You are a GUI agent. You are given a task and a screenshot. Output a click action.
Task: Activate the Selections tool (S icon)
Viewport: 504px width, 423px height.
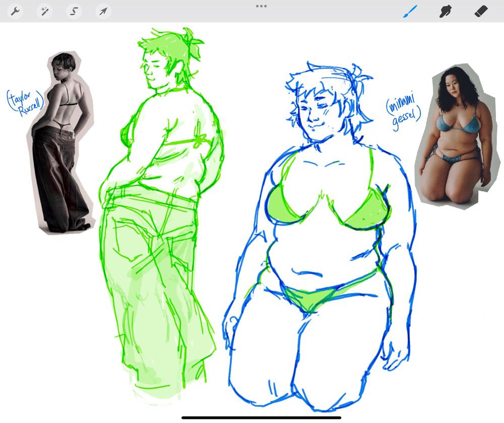(x=73, y=10)
